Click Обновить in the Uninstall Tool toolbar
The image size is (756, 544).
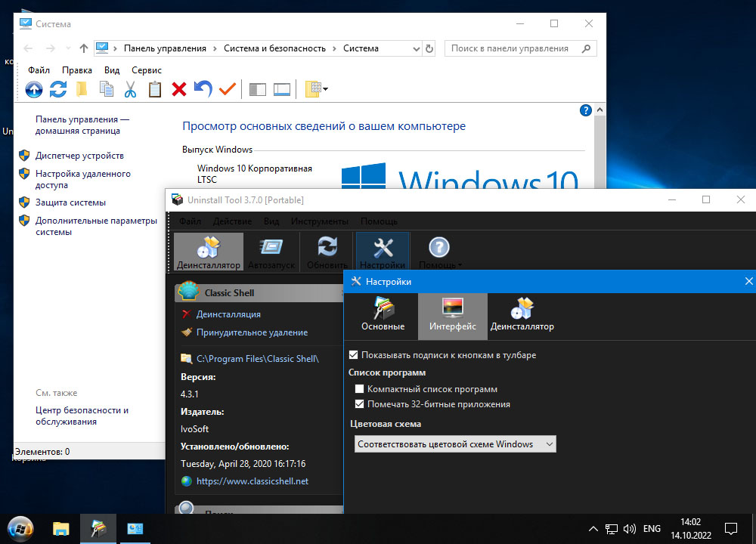point(327,252)
